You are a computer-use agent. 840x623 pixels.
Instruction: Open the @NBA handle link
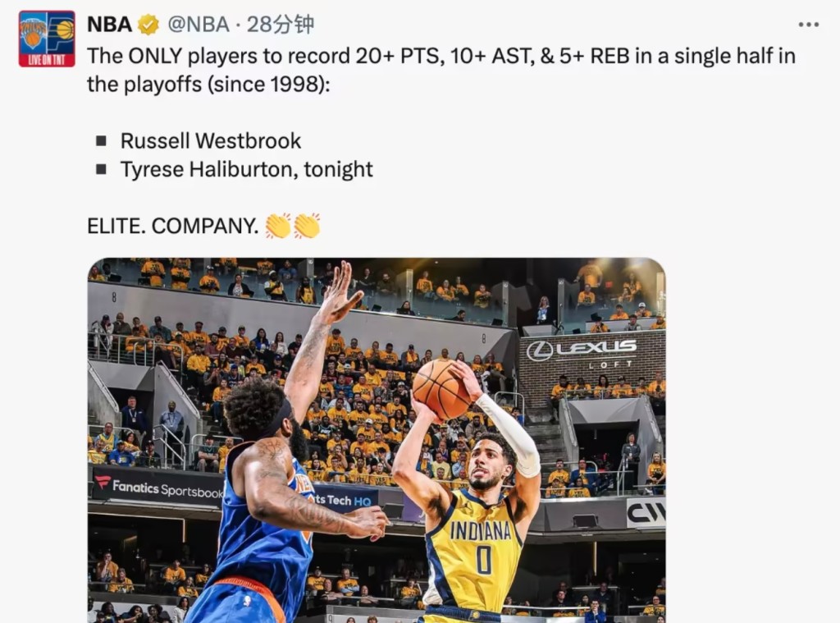[199, 25]
